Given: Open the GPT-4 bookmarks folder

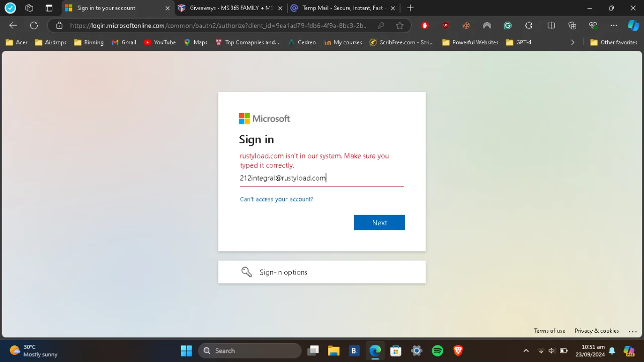Looking at the screenshot, I should point(519,42).
